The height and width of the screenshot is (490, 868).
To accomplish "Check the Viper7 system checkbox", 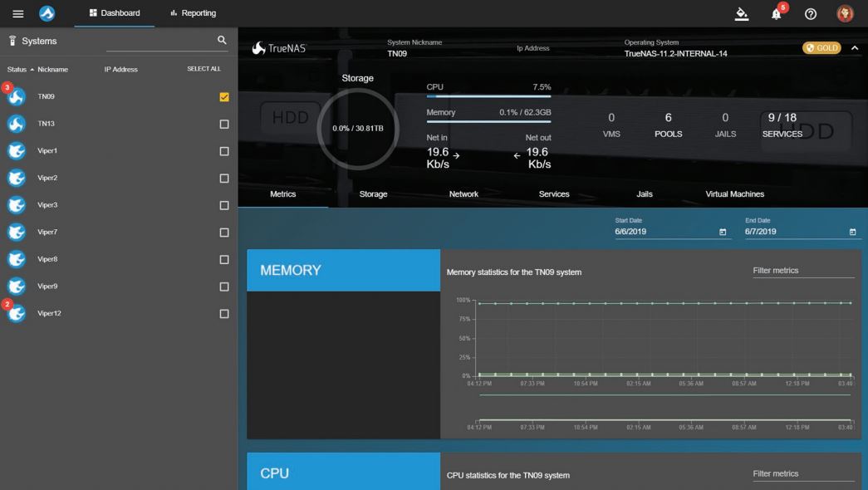I will (x=224, y=233).
